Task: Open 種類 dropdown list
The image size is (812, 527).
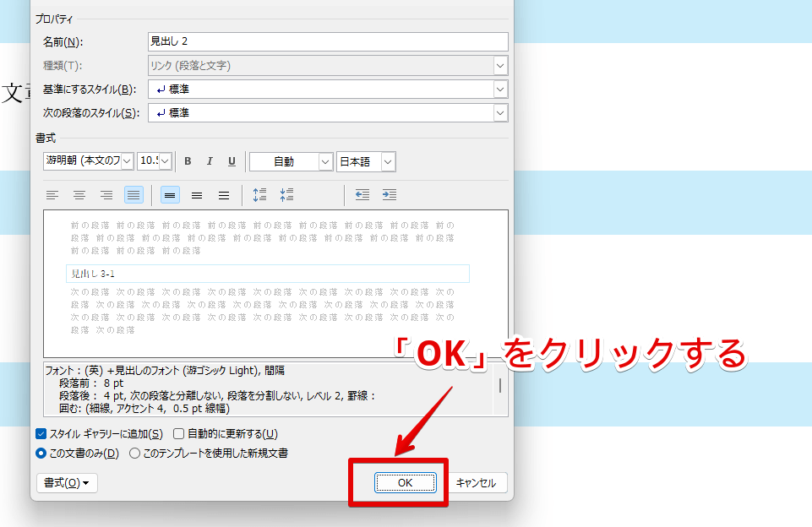Action: [x=500, y=66]
